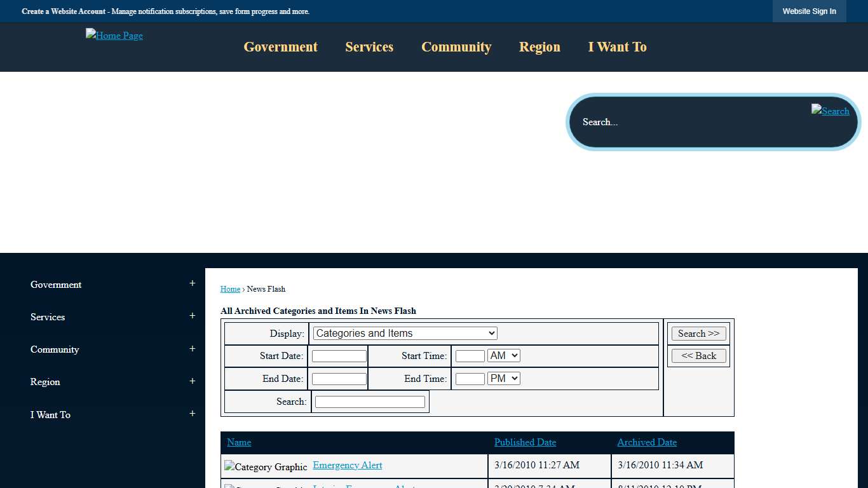868x488 pixels.
Task: Click the Start Date input field
Action: (x=339, y=356)
